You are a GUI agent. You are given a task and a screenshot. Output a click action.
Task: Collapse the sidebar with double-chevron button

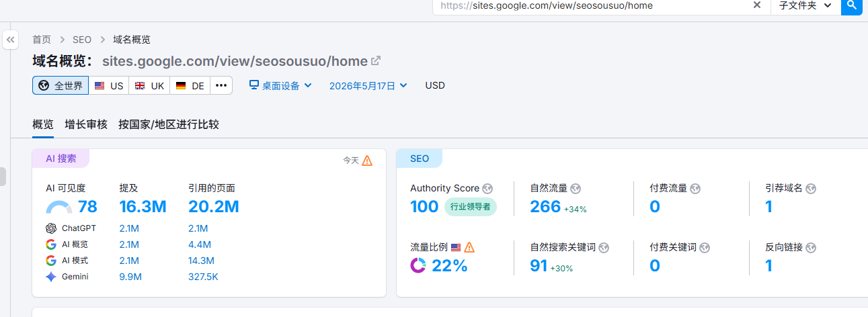(x=11, y=40)
